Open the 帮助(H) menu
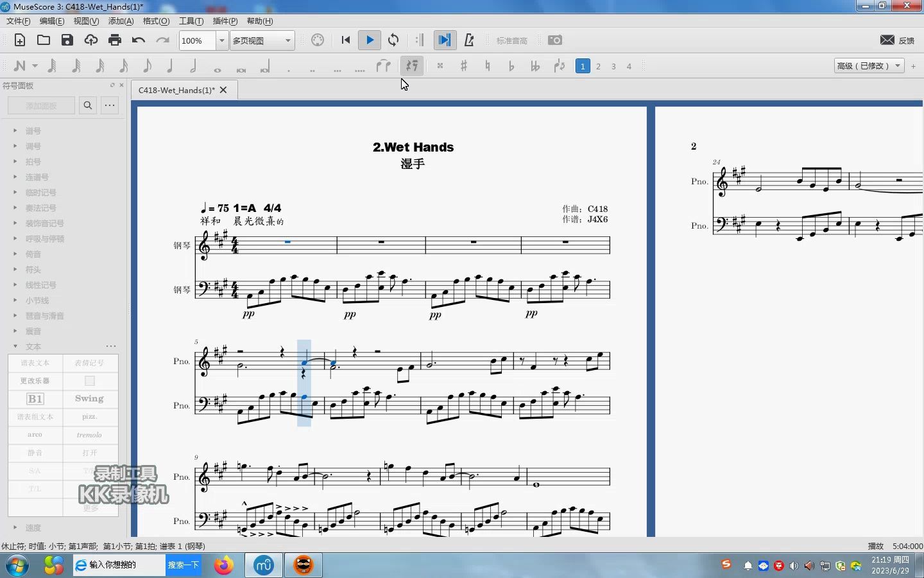The width and height of the screenshot is (924, 578). coord(260,21)
